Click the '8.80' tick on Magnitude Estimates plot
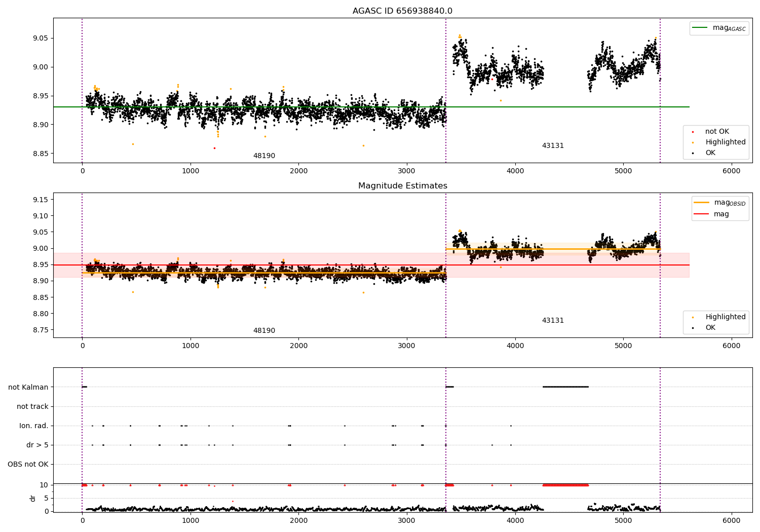 pos(41,314)
